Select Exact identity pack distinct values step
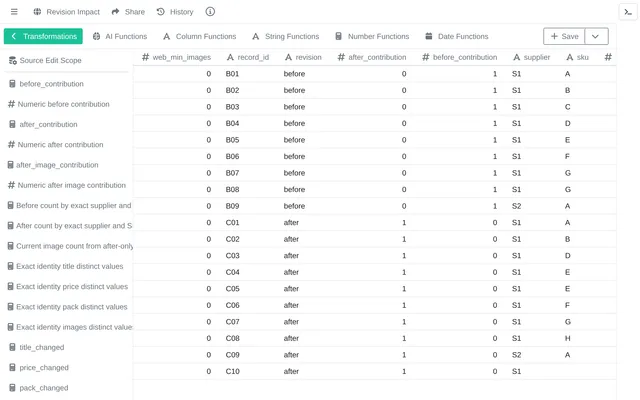This screenshot has height=400, width=640. coord(69,307)
